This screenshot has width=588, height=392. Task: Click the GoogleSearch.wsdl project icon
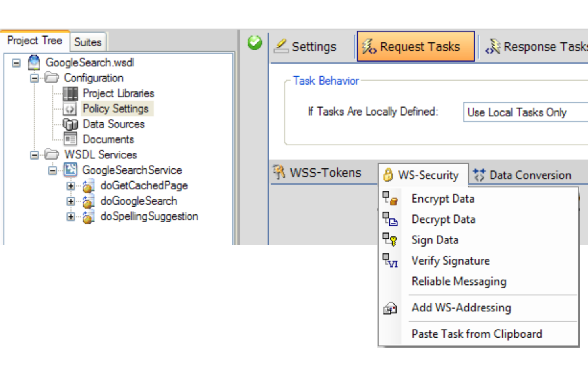click(x=34, y=63)
